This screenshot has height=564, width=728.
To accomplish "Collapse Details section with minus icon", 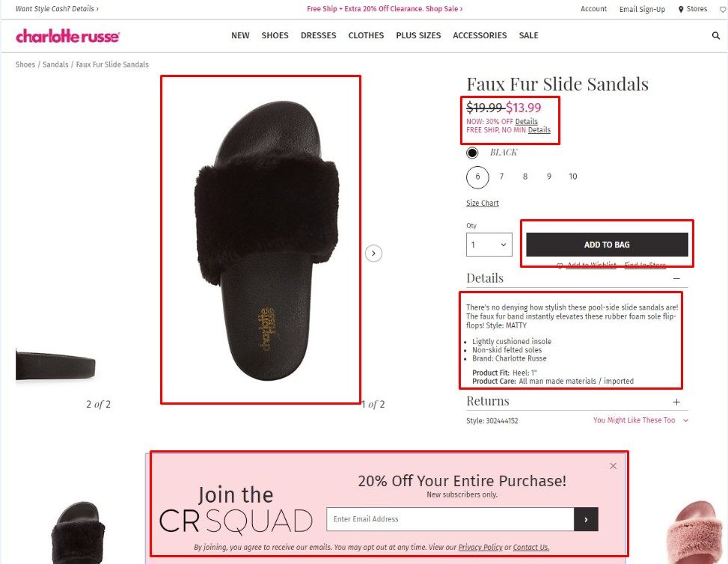I will (x=676, y=278).
